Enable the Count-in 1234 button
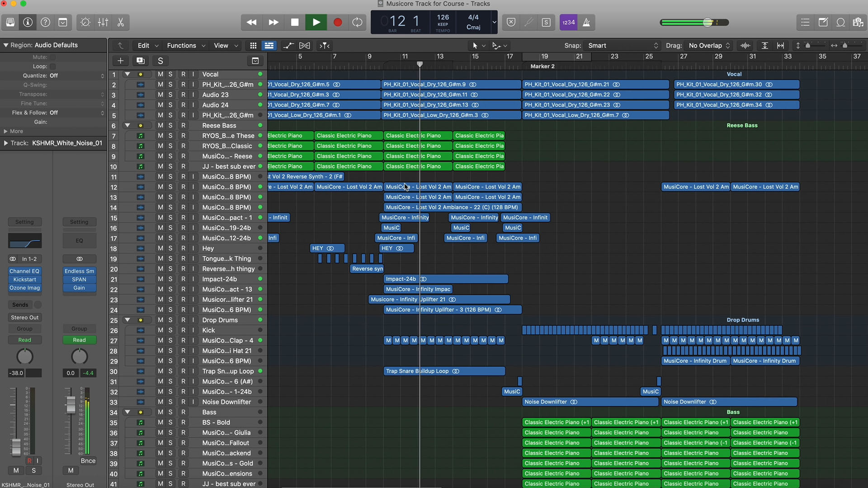 pyautogui.click(x=568, y=22)
